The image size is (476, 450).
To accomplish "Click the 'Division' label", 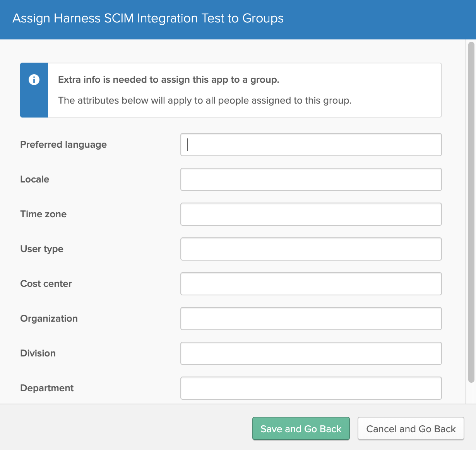I will (38, 353).
